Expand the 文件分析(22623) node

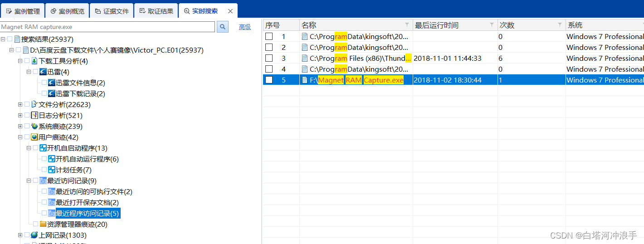pyautogui.click(x=20, y=104)
